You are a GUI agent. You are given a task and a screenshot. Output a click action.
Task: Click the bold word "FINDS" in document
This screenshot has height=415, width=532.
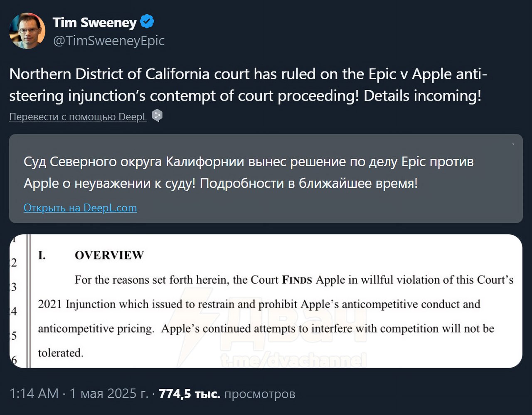[x=297, y=280]
